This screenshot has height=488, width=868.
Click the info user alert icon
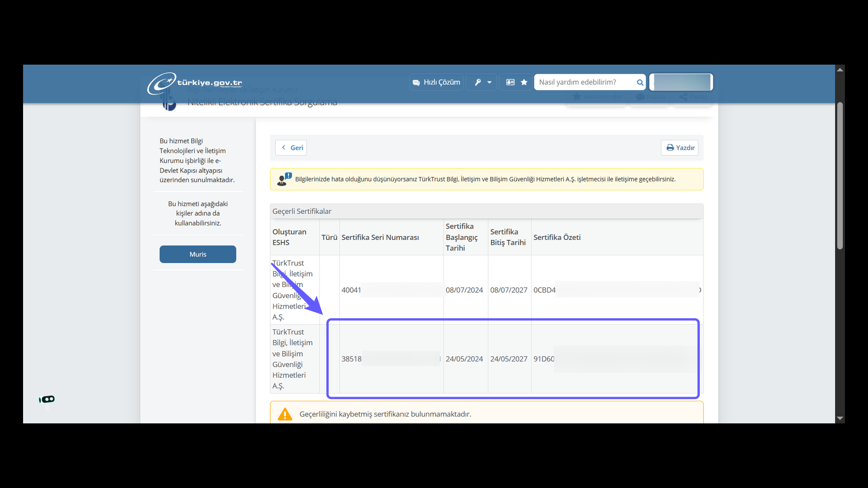(284, 179)
